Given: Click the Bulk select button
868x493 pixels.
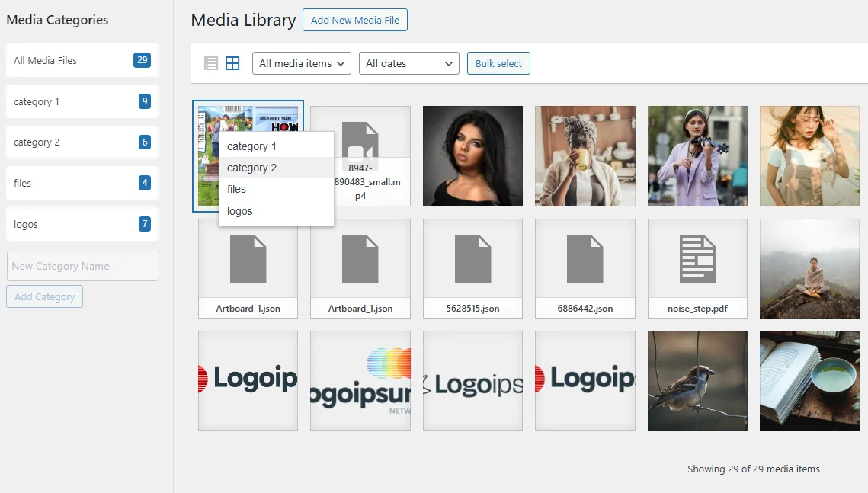Looking at the screenshot, I should click(x=498, y=63).
